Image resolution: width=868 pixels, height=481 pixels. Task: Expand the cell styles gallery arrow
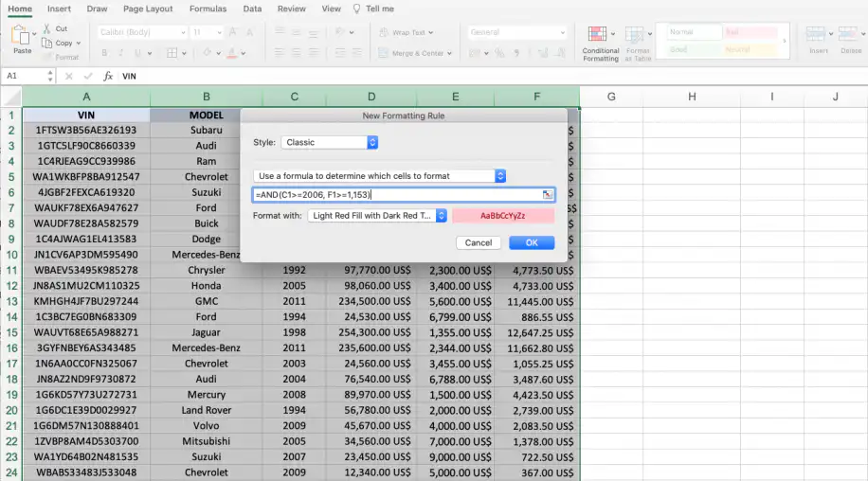tap(784, 41)
